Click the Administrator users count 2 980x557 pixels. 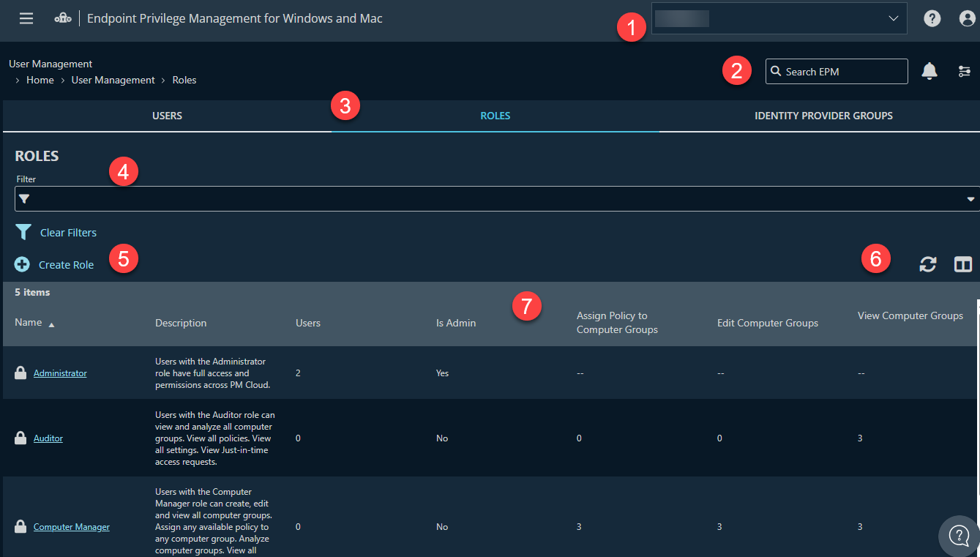[298, 373]
